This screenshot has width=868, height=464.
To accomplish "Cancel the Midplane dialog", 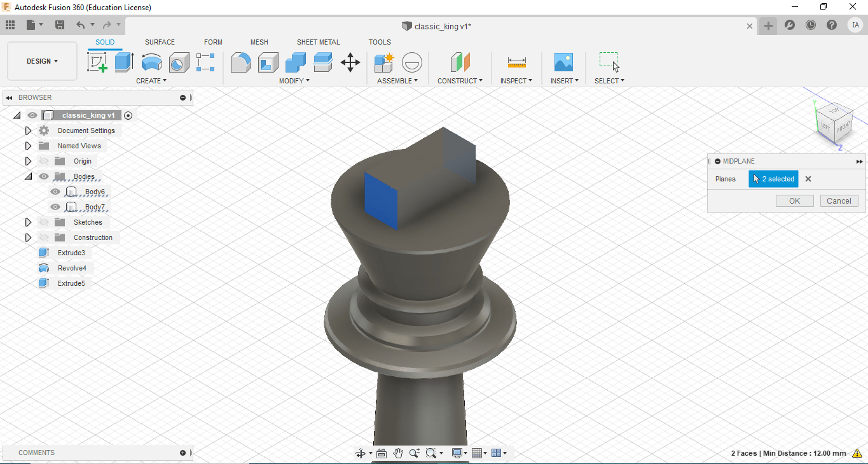I will point(839,201).
